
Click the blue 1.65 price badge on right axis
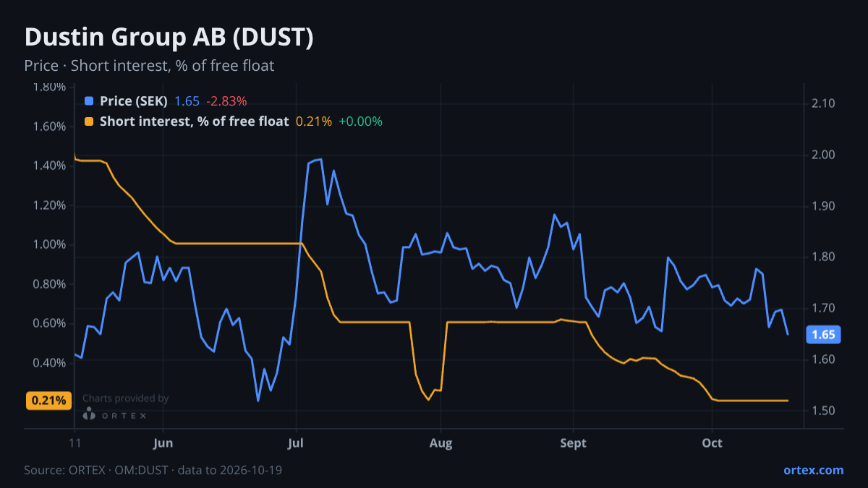[823, 335]
